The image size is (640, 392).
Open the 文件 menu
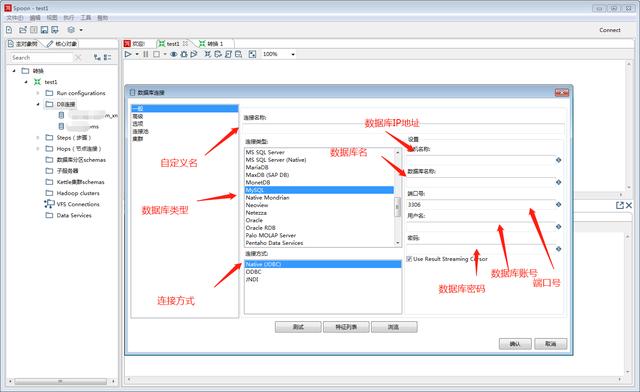[x=15, y=18]
